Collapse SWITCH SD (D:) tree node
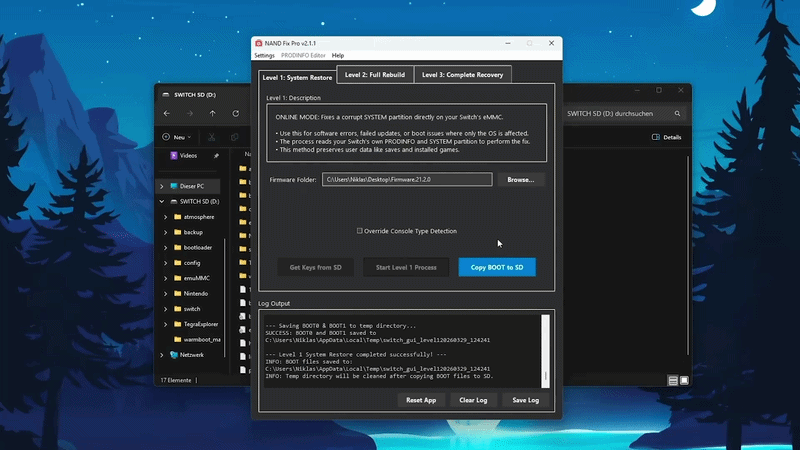Screen dimensions: 800x450 (162, 202)
